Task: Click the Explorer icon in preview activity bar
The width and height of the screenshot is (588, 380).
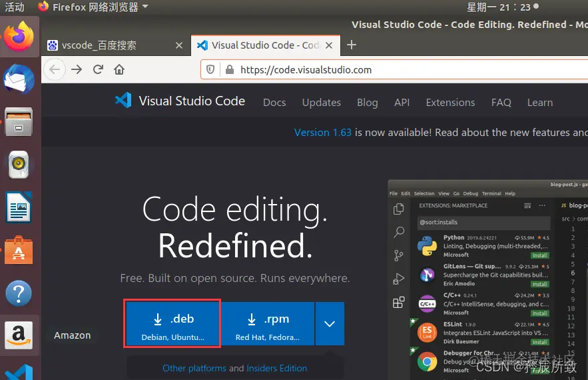Action: tap(399, 209)
